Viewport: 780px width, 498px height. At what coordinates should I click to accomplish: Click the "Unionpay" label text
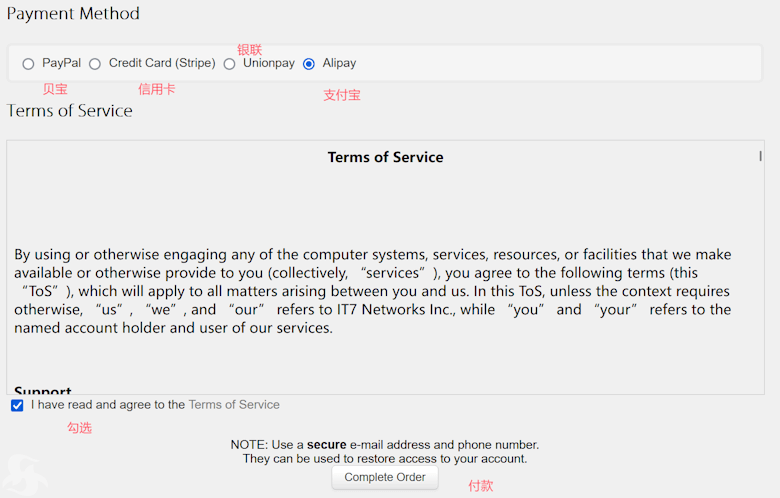point(269,63)
